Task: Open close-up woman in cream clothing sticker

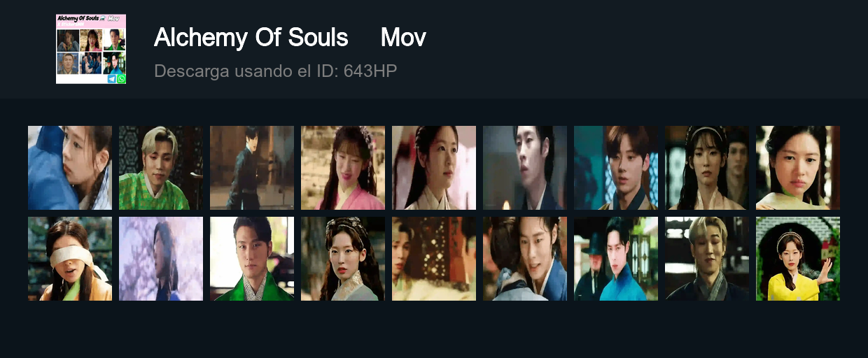Action: [798, 168]
